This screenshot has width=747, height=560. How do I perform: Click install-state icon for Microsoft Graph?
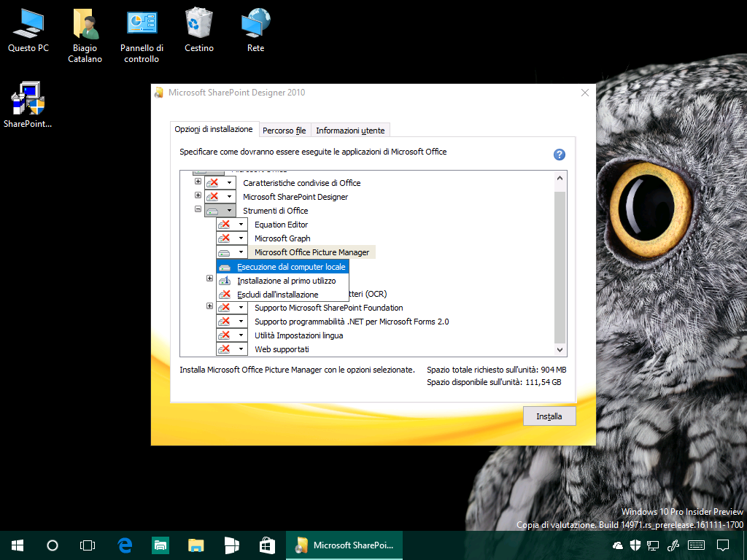pos(225,238)
